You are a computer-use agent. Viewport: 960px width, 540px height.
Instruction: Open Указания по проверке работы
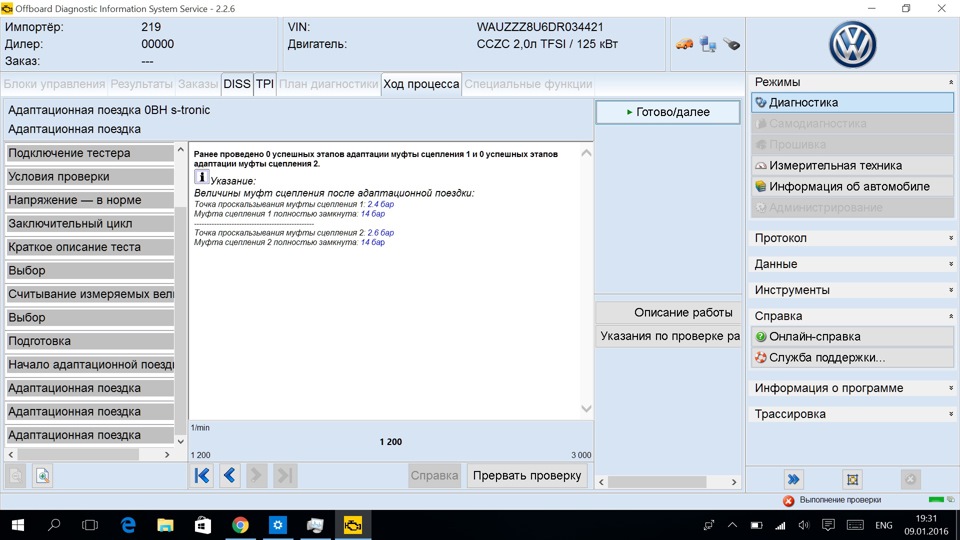point(668,336)
